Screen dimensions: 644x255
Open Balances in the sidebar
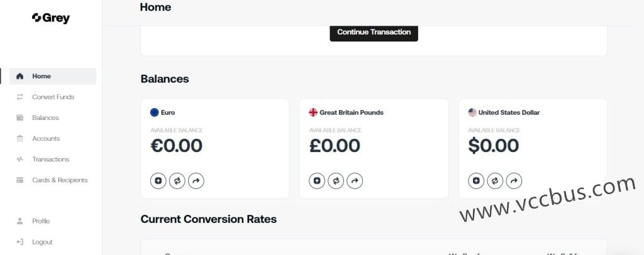[x=53, y=117]
